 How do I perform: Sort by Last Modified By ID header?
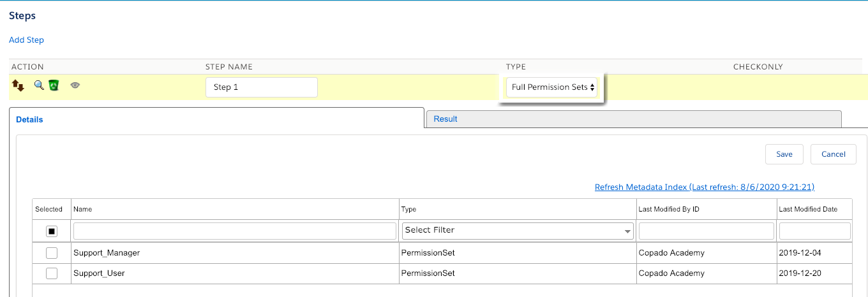coord(707,209)
